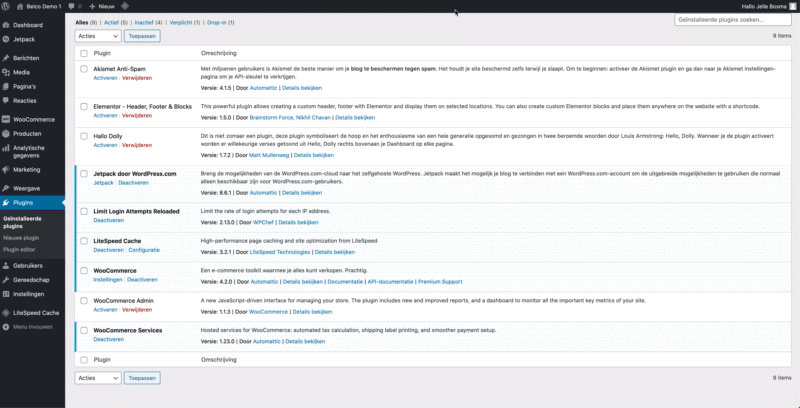Click the Gebruikers person icon
The image size is (800, 408).
click(x=6, y=266)
